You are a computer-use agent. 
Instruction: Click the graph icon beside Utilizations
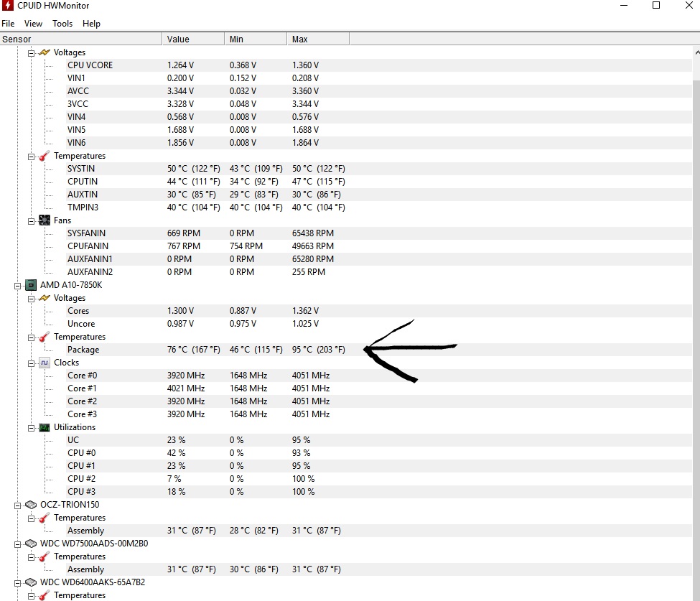(x=45, y=427)
